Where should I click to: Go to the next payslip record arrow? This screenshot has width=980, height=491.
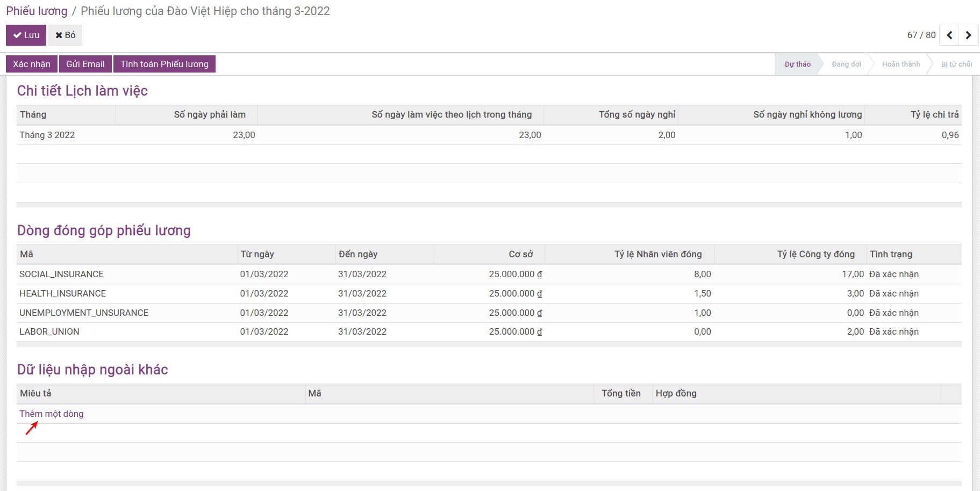pyautogui.click(x=968, y=35)
